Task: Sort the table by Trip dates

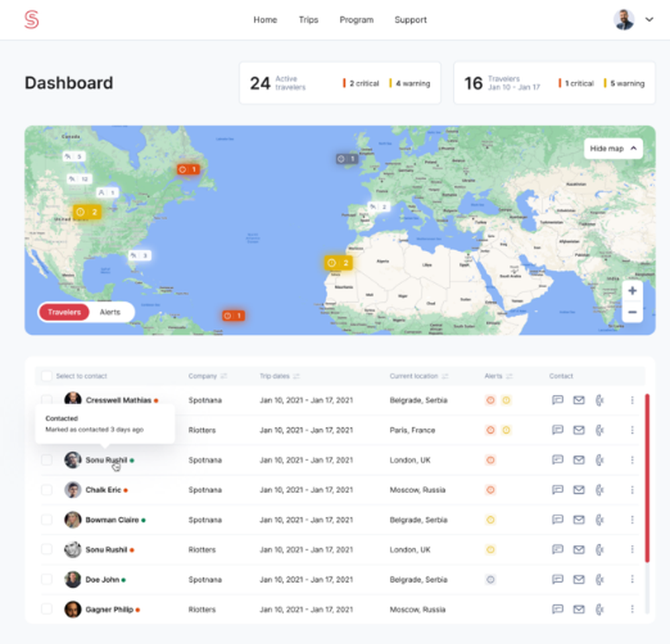Action: click(x=279, y=376)
